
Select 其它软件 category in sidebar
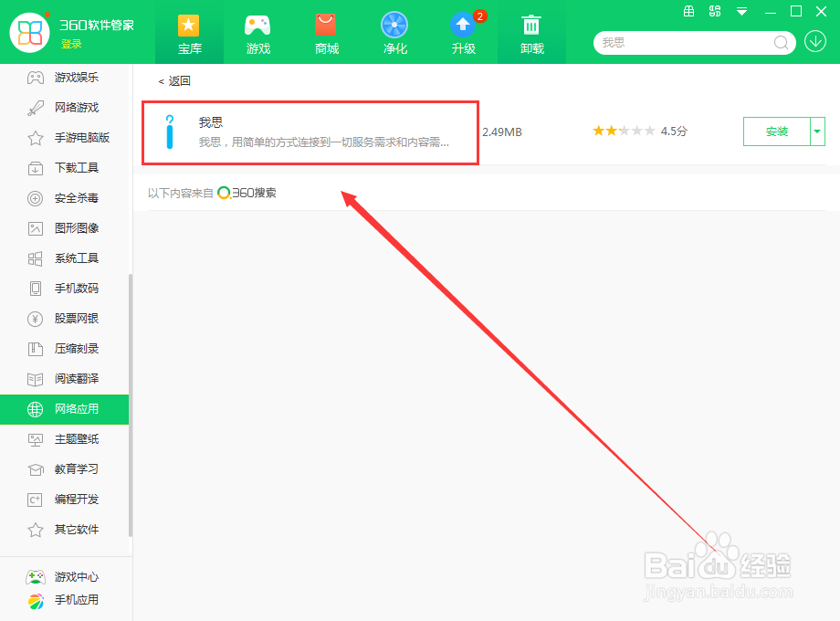[64, 530]
